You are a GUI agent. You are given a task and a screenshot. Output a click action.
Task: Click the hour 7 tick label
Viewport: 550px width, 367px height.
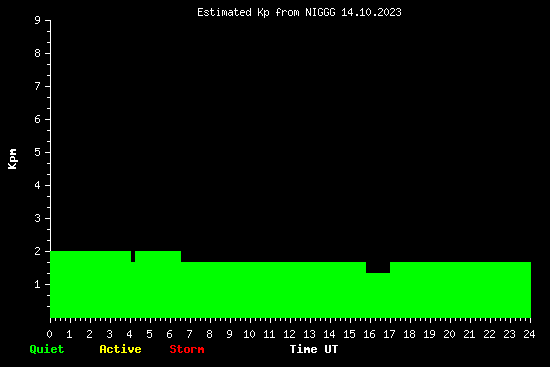tap(189, 334)
